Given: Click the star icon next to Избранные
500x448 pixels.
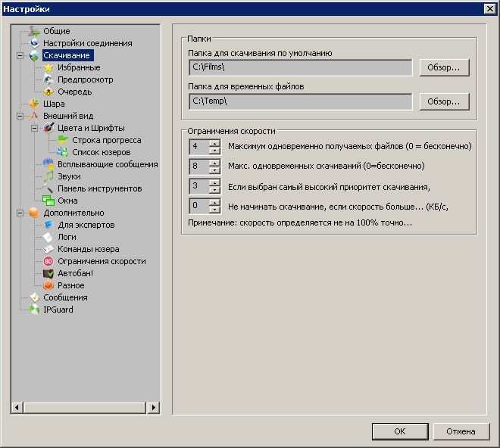Looking at the screenshot, I should click(x=48, y=67).
